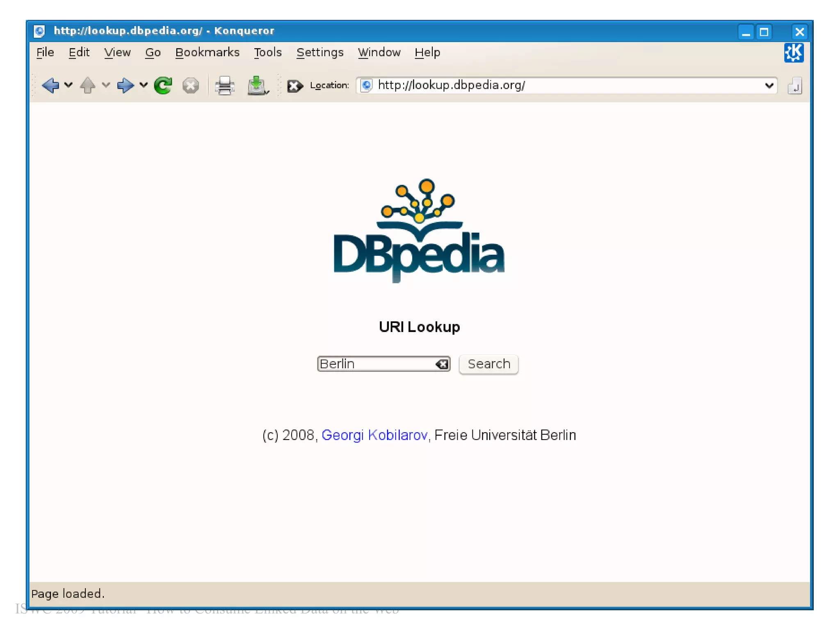Click the location URL text field
Image resolution: width=840 pixels, height=630 pixels.
point(566,85)
